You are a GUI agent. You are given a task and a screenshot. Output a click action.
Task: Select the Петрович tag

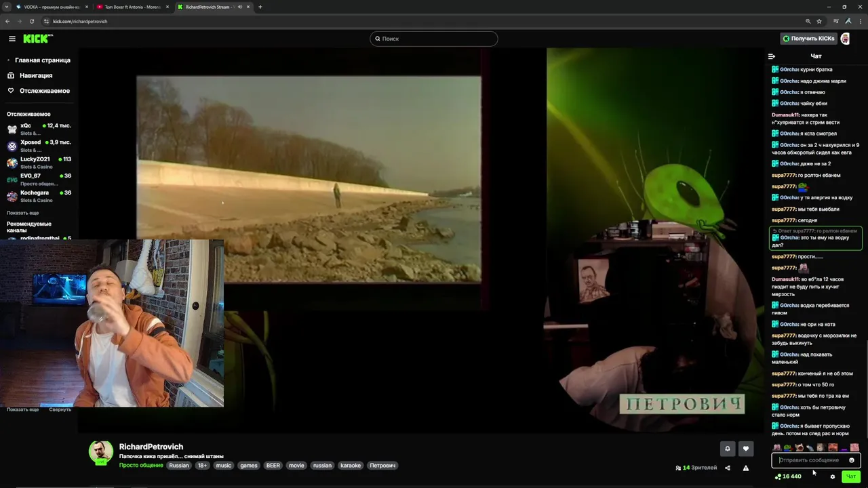click(382, 466)
